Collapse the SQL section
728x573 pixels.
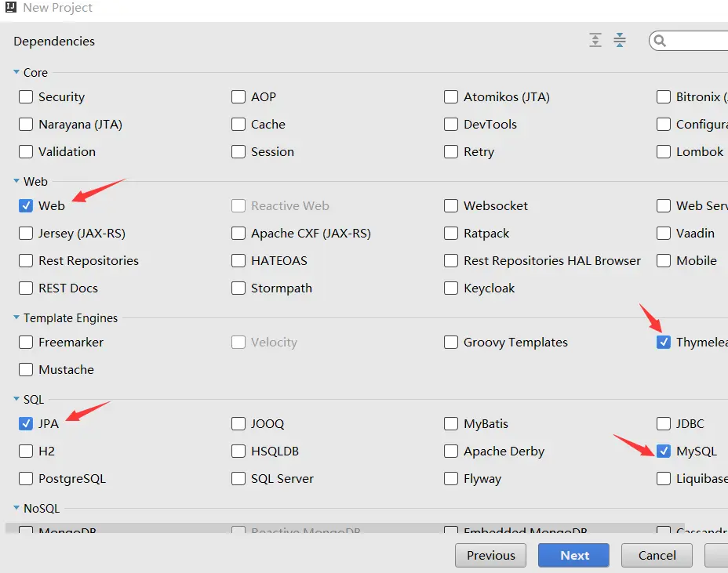point(16,399)
